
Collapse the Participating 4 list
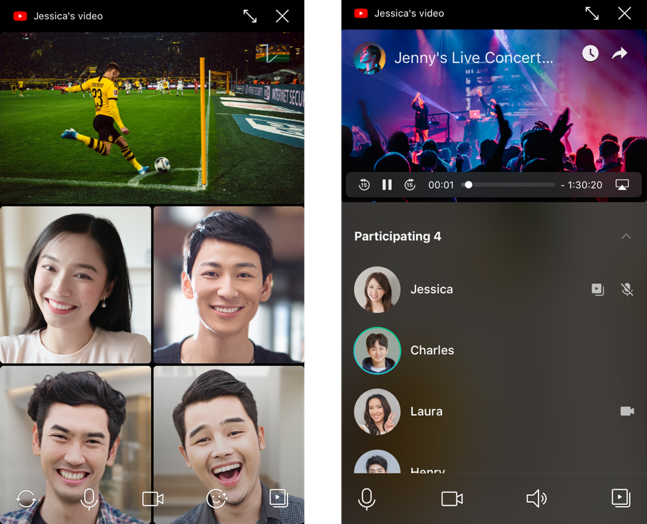coord(626,237)
